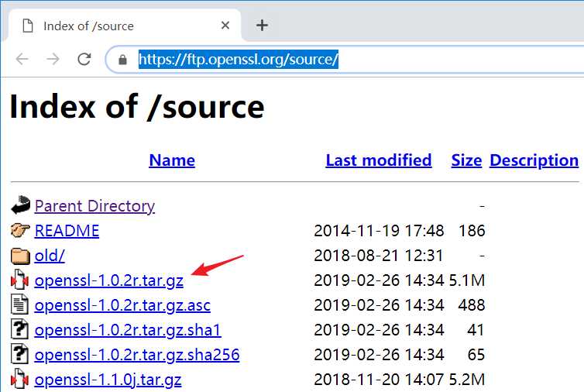Select the Index of /source tab

[125, 26]
